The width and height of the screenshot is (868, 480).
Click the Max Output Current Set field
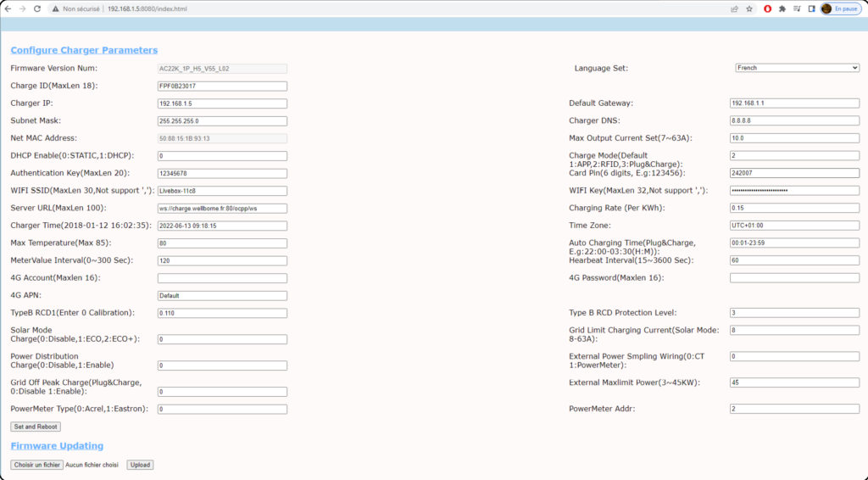794,138
